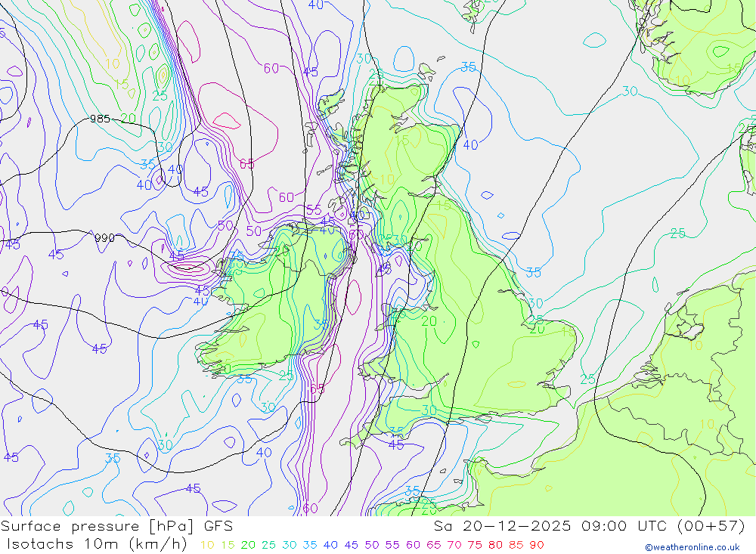
Task: Select the "35" legend value in the bottom scale
Action: (310, 546)
